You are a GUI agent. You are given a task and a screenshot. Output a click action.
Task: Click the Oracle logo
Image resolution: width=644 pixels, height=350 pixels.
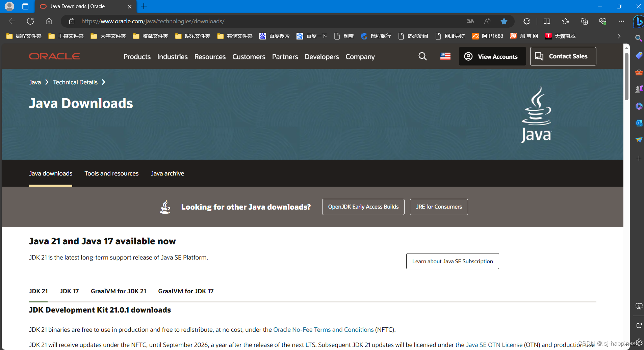point(54,56)
